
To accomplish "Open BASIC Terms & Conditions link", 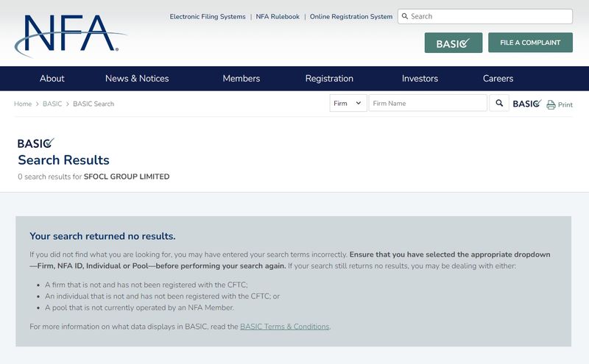I will 284,326.
